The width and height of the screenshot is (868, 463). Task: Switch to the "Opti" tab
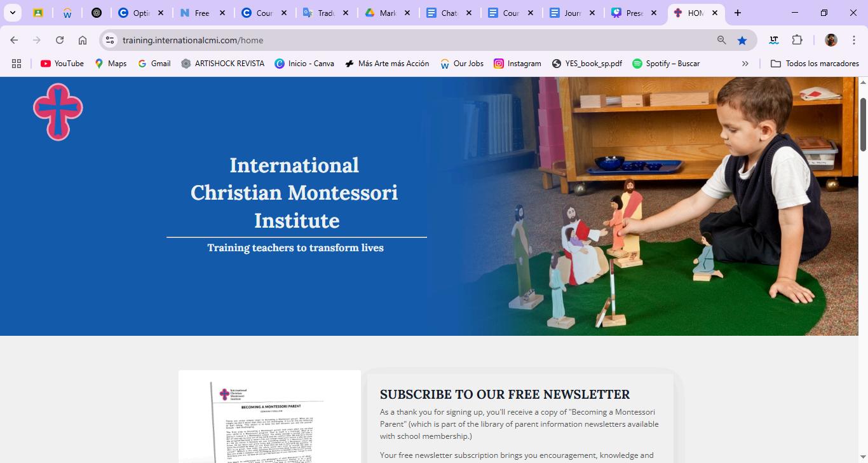[x=133, y=13]
